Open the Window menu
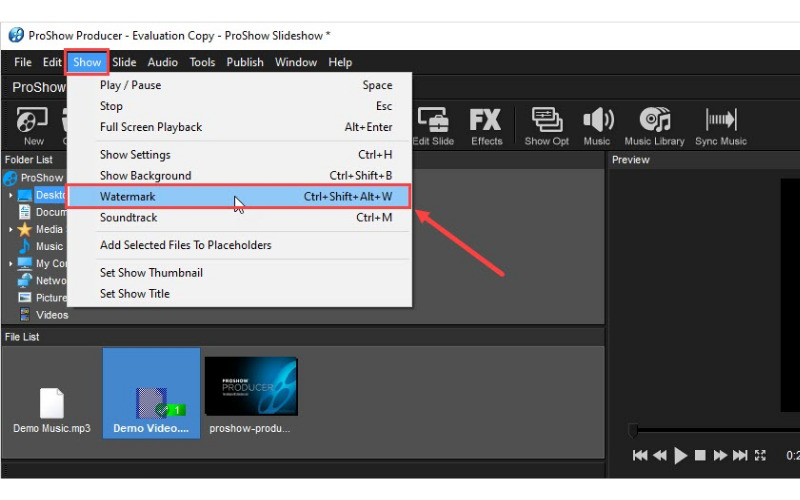Image resolution: width=800 pixels, height=500 pixels. [296, 62]
